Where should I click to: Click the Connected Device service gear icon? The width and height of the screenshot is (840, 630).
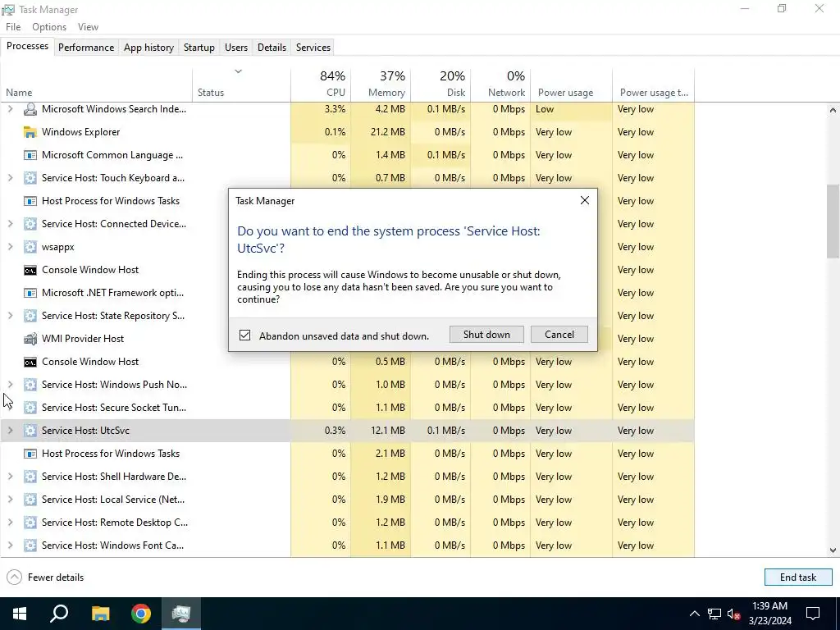point(30,224)
